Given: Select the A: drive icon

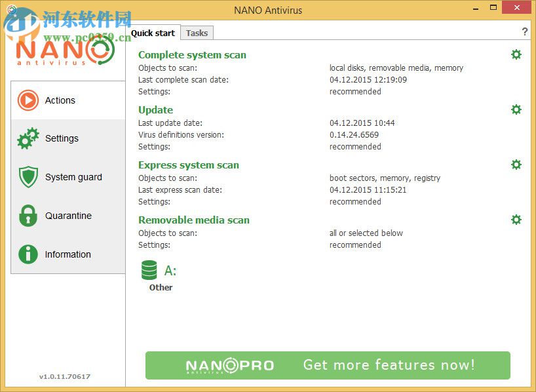Looking at the screenshot, I should click(x=149, y=269).
